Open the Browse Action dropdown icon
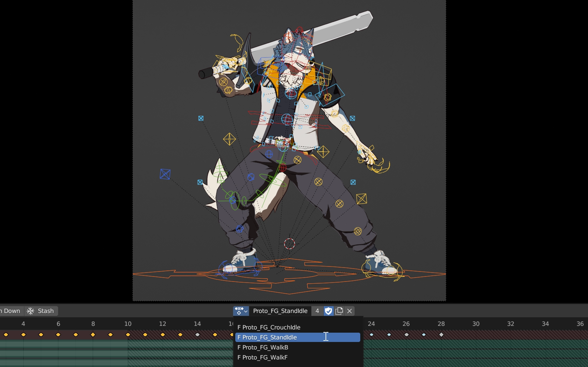The height and width of the screenshot is (367, 588). (241, 311)
